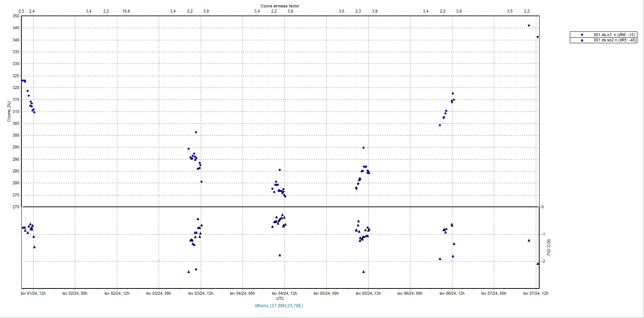The image size is (644, 318).
Task: Select the ozone point near 304 DU on 06/24
Action: point(440,125)
